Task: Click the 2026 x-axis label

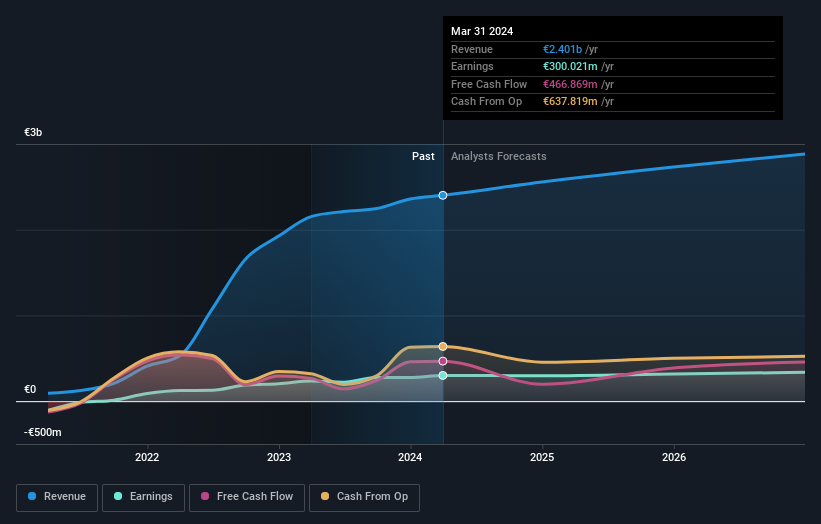Action: [x=674, y=457]
